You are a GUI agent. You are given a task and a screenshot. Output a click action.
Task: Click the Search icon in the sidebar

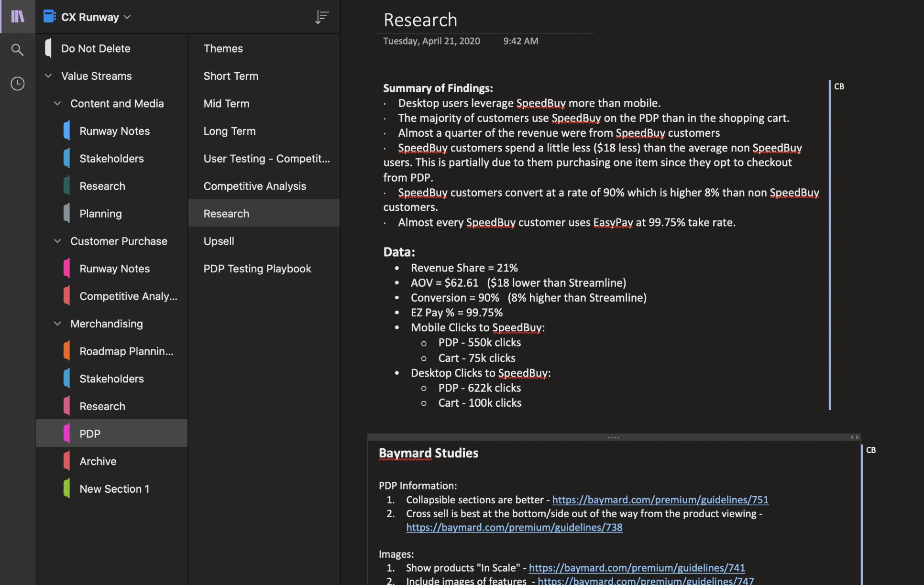pyautogui.click(x=17, y=50)
